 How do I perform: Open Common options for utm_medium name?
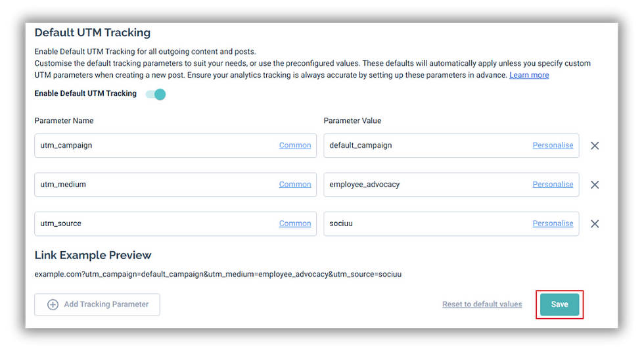(295, 184)
